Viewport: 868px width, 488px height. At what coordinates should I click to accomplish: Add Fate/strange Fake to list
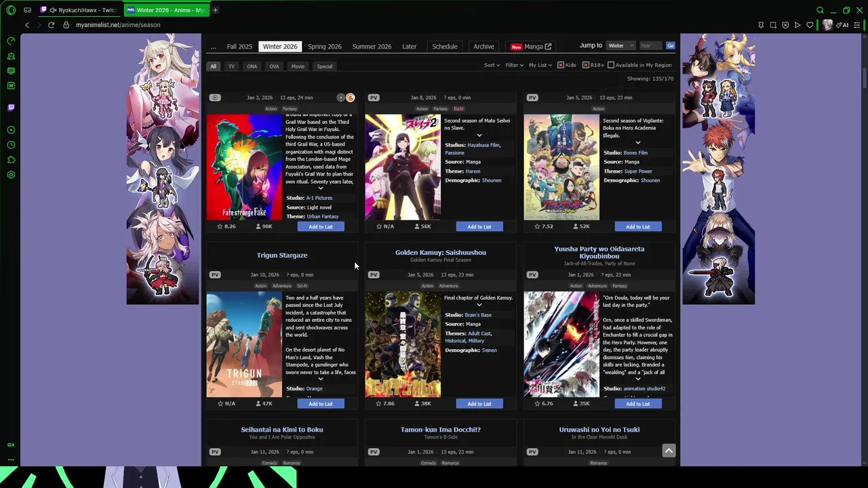click(321, 226)
